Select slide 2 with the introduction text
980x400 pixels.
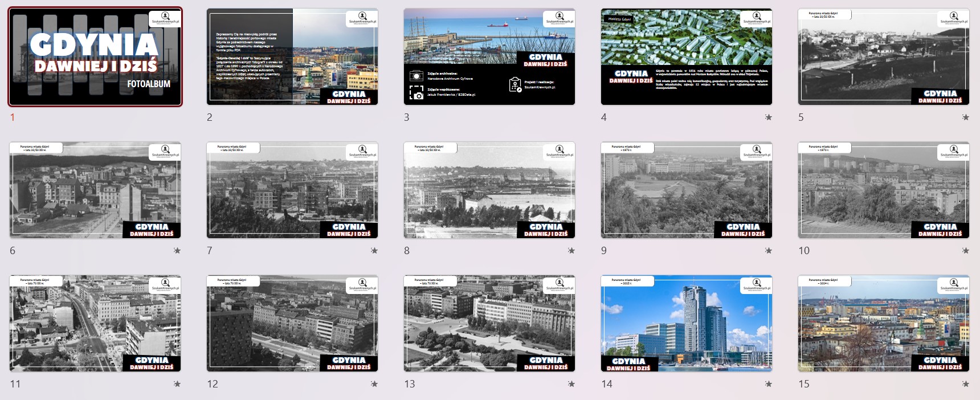point(292,57)
